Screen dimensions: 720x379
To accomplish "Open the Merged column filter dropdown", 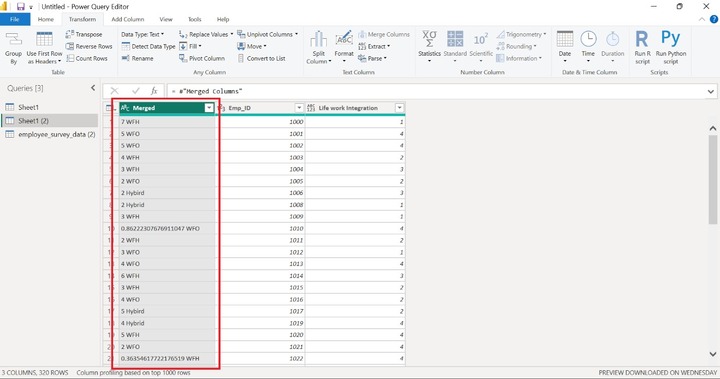I will (208, 108).
